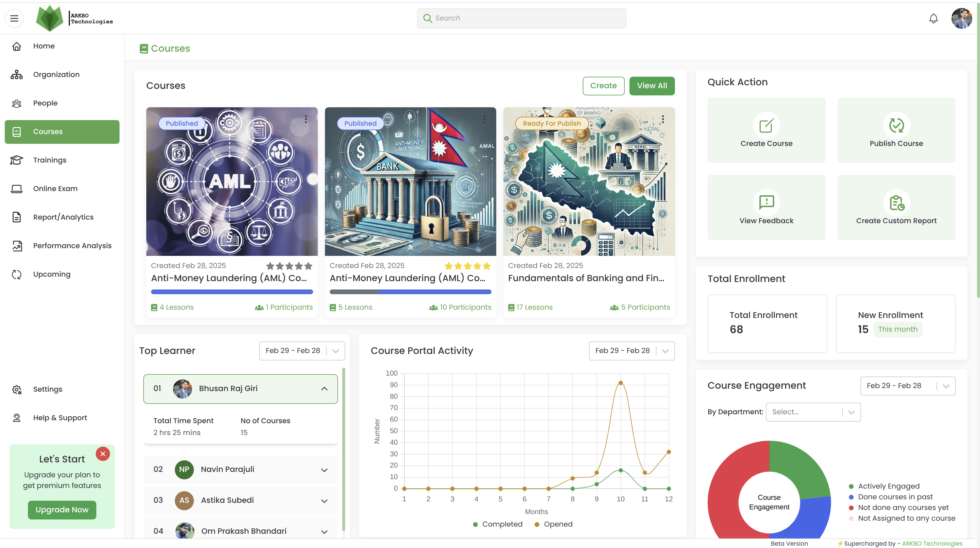Click the progress bar of the 5-lesson AML course

point(410,292)
